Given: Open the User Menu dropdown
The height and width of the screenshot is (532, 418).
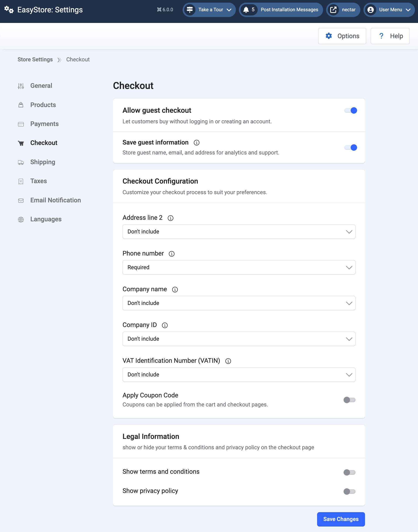Looking at the screenshot, I should [389, 10].
